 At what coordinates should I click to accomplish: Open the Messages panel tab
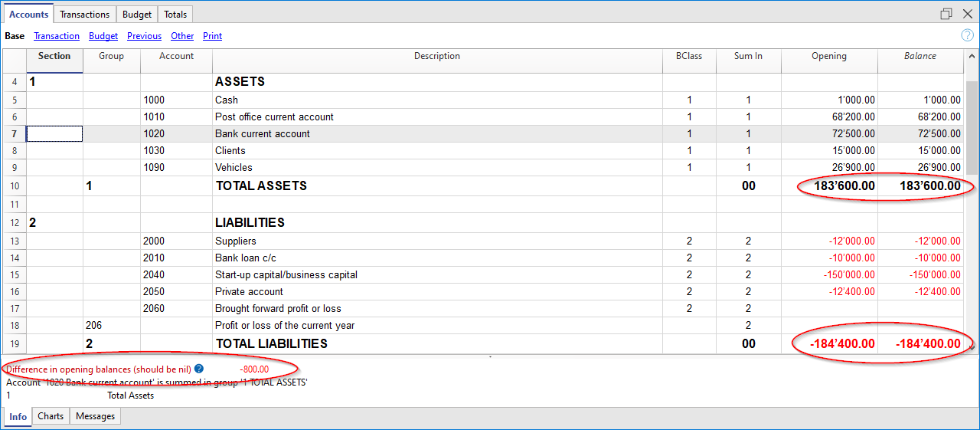95,416
